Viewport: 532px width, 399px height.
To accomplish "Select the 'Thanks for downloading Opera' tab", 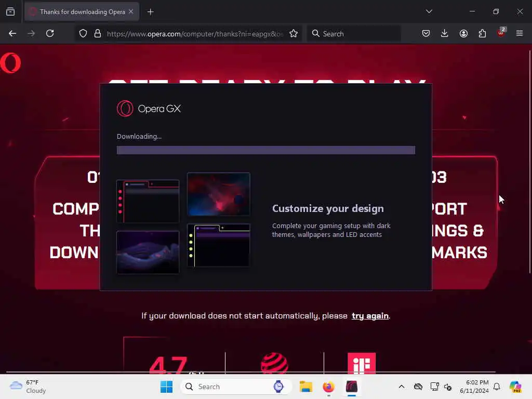I will coord(82,12).
